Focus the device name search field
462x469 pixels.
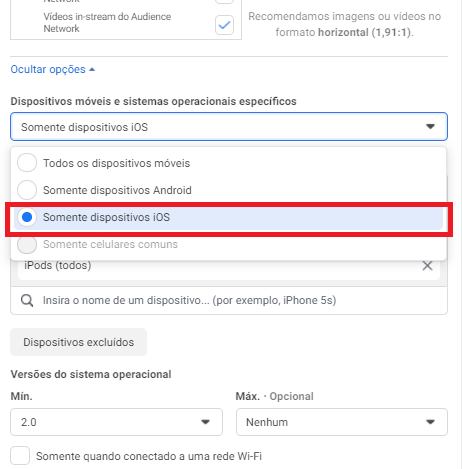point(229,300)
